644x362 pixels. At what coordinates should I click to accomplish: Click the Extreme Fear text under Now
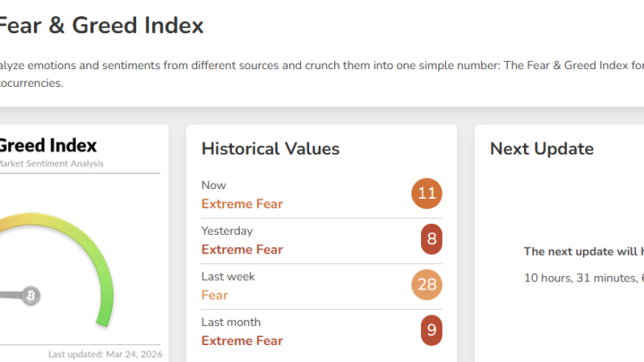[242, 204]
